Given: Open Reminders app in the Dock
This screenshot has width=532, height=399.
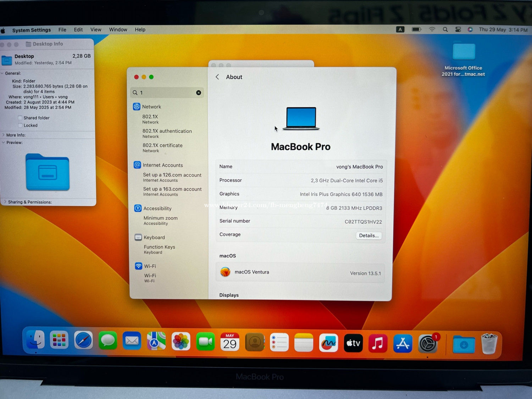Looking at the screenshot, I should point(279,343).
